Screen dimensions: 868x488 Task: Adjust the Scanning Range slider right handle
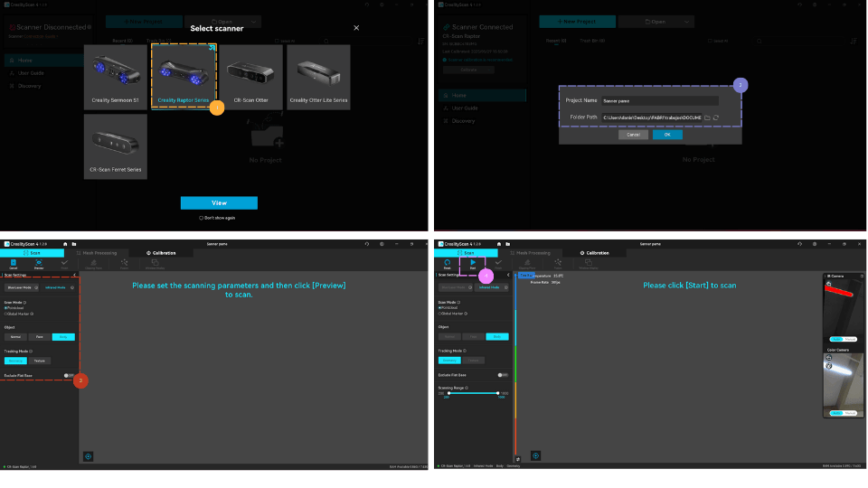point(498,393)
